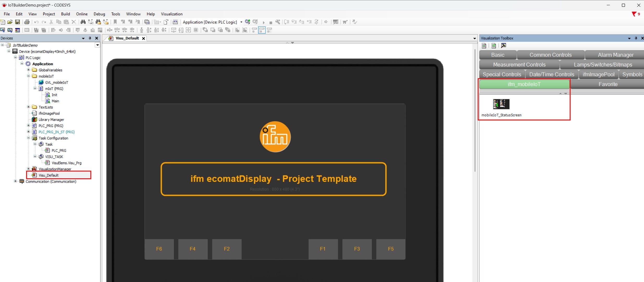Expand the TextLists folder
Image resolution: width=644 pixels, height=282 pixels.
coord(28,107)
